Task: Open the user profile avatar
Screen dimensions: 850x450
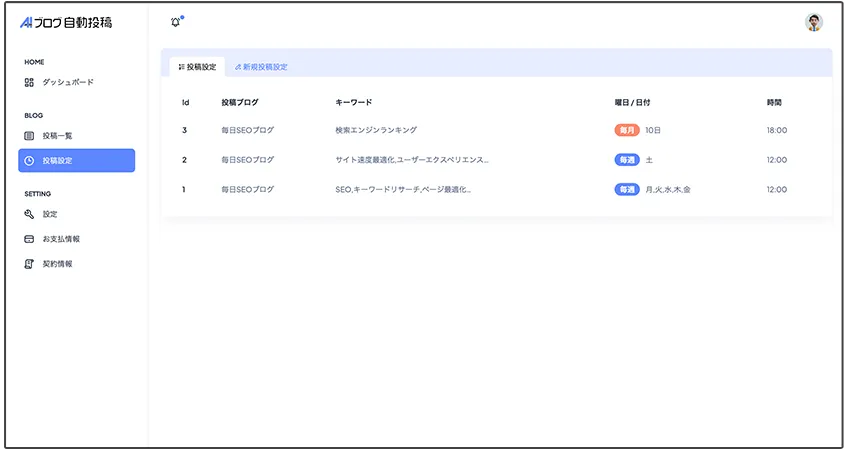Action: pos(814,22)
